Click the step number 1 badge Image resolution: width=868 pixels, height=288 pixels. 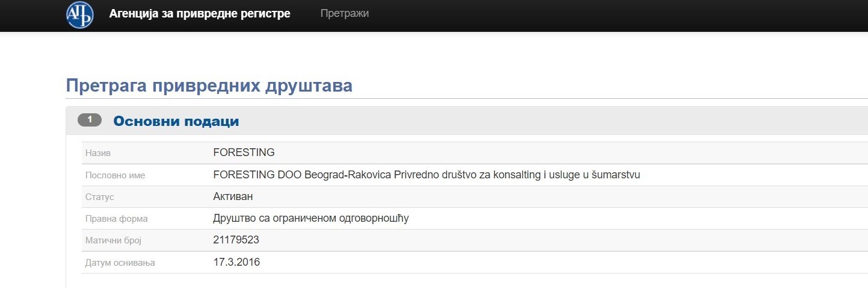click(90, 120)
